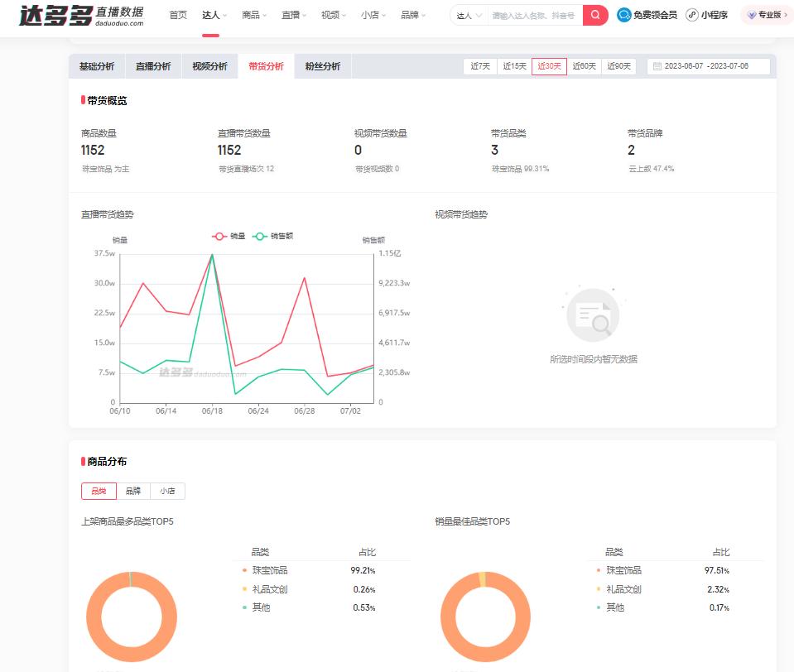The width and height of the screenshot is (794, 672).
Task: Click the search input field
Action: click(x=534, y=15)
